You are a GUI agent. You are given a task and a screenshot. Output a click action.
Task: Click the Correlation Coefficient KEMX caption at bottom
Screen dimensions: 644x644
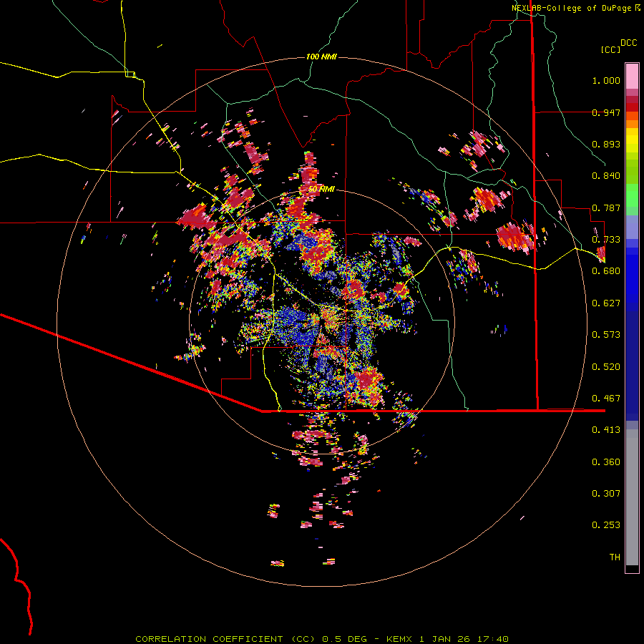point(322,639)
